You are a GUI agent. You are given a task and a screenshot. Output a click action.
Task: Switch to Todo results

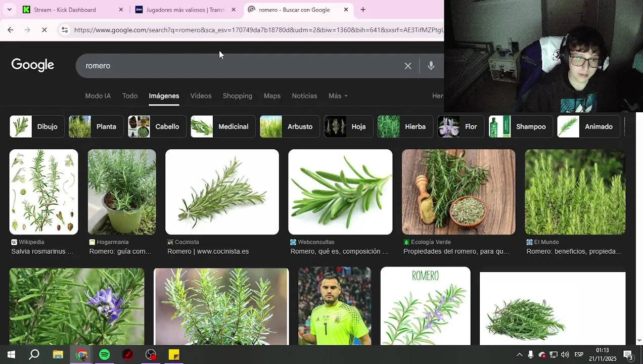(130, 96)
